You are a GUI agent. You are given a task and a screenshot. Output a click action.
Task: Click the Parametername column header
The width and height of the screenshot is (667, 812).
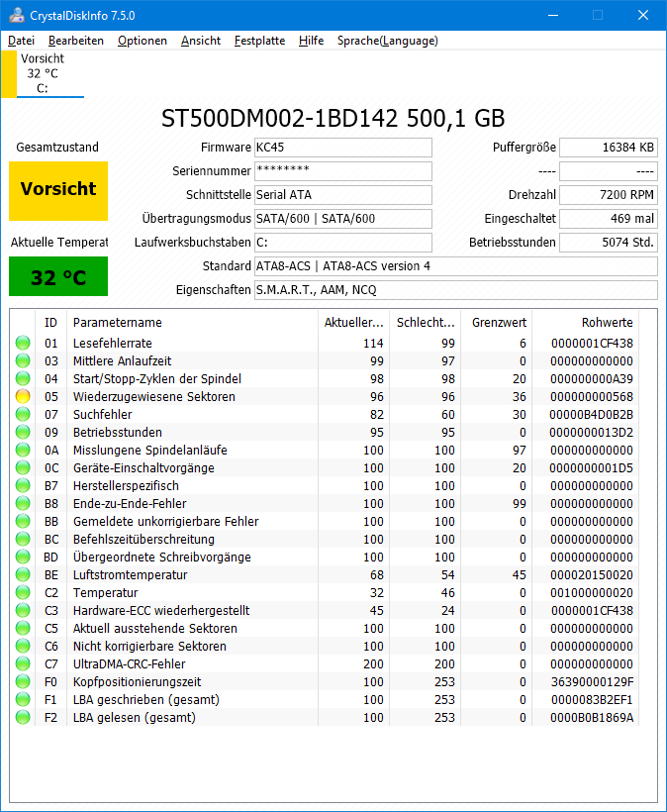tap(192, 322)
